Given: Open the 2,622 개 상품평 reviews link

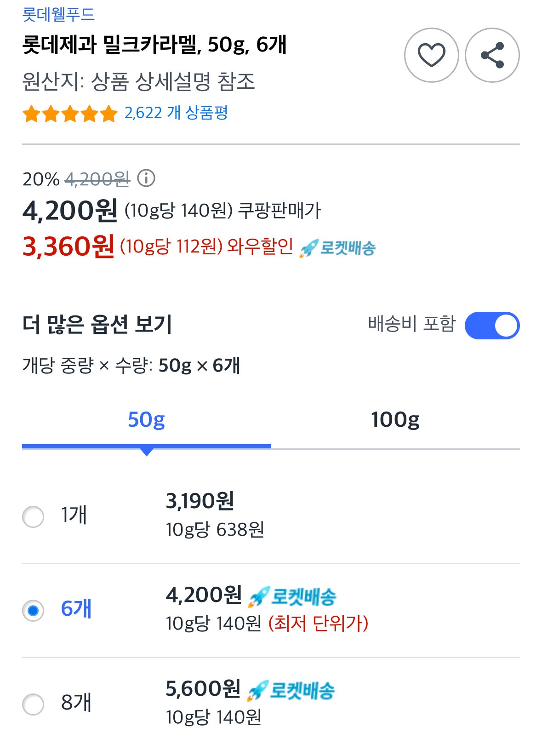Looking at the screenshot, I should tap(176, 113).
